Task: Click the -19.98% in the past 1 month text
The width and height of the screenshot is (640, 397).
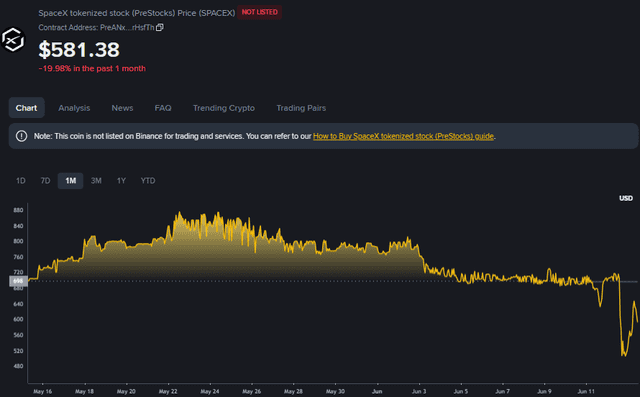Action: tap(92, 68)
